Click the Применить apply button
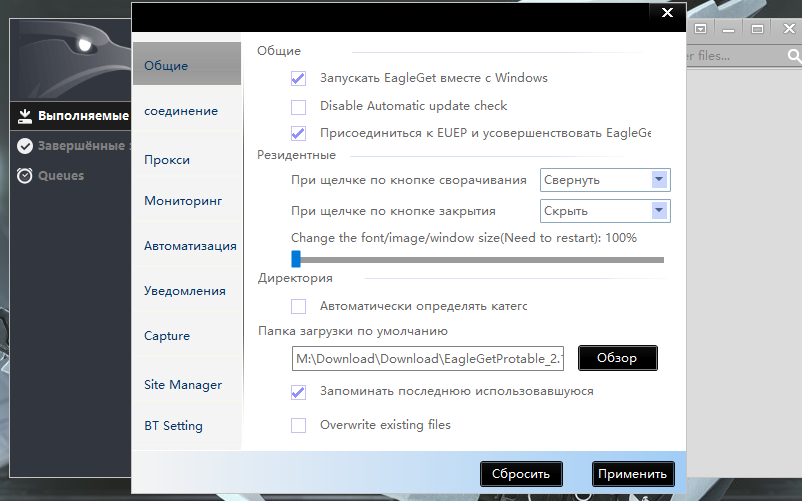Image resolution: width=802 pixels, height=501 pixels. tap(633, 474)
